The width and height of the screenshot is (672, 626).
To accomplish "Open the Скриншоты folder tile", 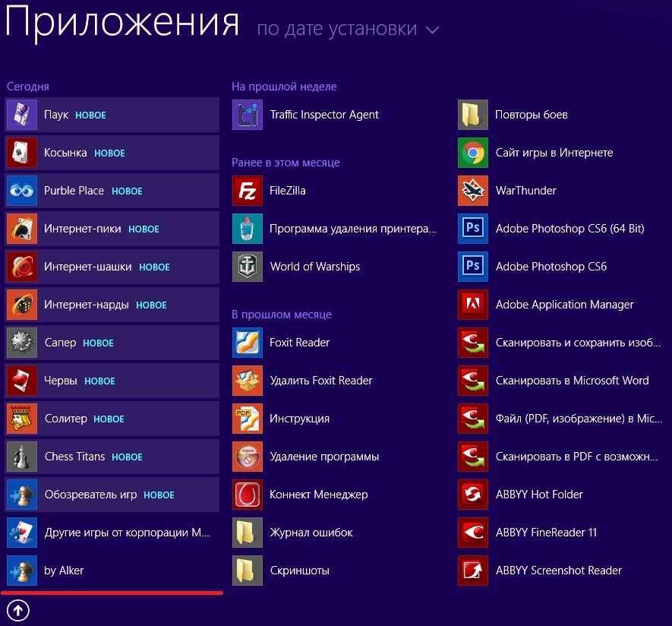I will coord(299,571).
